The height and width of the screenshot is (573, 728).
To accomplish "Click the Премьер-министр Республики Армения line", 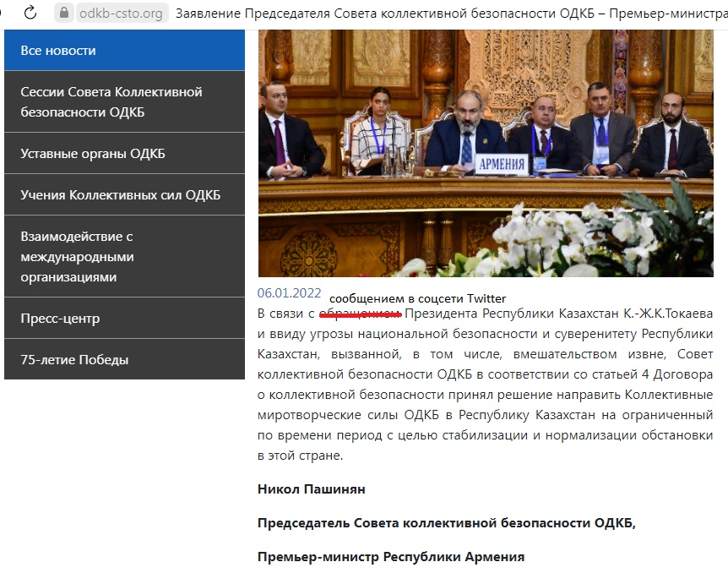I will (x=390, y=557).
